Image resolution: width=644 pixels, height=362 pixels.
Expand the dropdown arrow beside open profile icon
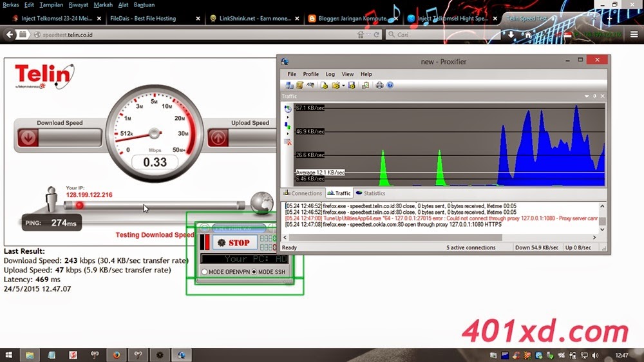[x=343, y=86]
